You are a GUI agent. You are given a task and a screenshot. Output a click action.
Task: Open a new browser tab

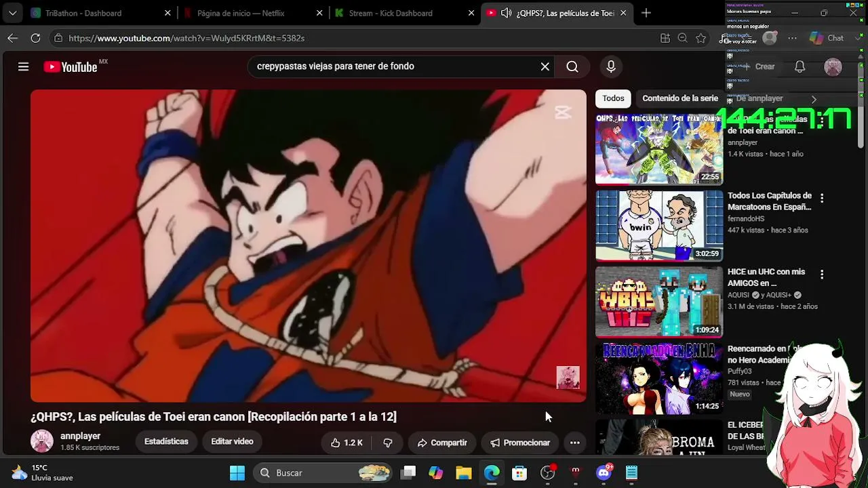(646, 13)
